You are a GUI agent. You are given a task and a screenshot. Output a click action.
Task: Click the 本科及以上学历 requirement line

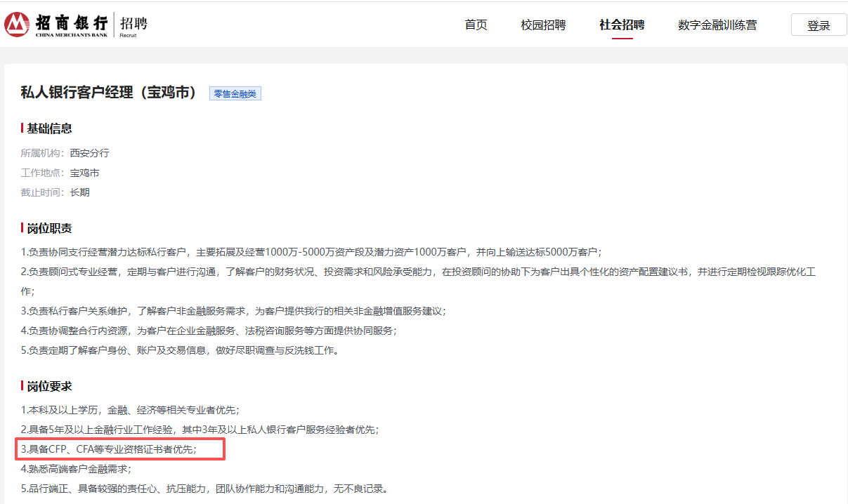[130, 410]
